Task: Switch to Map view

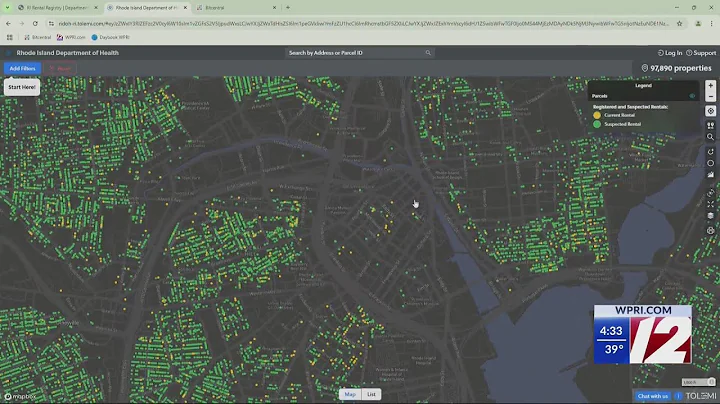Action: [x=350, y=394]
